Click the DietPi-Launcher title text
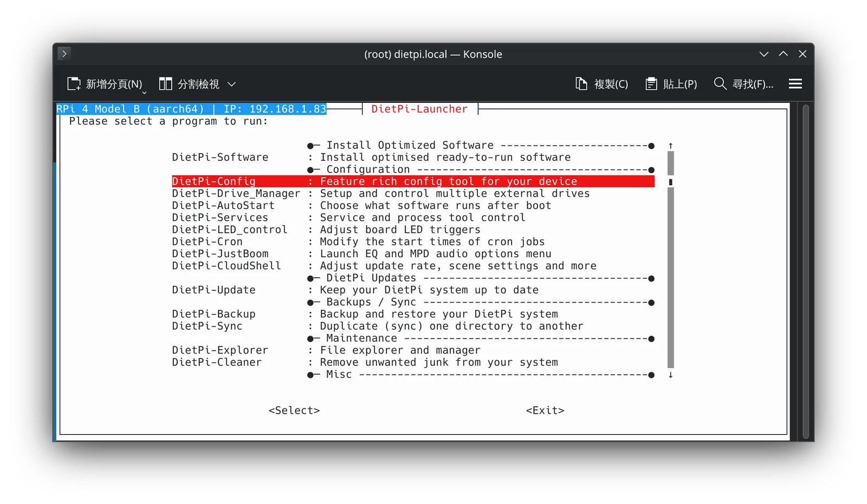The width and height of the screenshot is (867, 504). pos(419,109)
